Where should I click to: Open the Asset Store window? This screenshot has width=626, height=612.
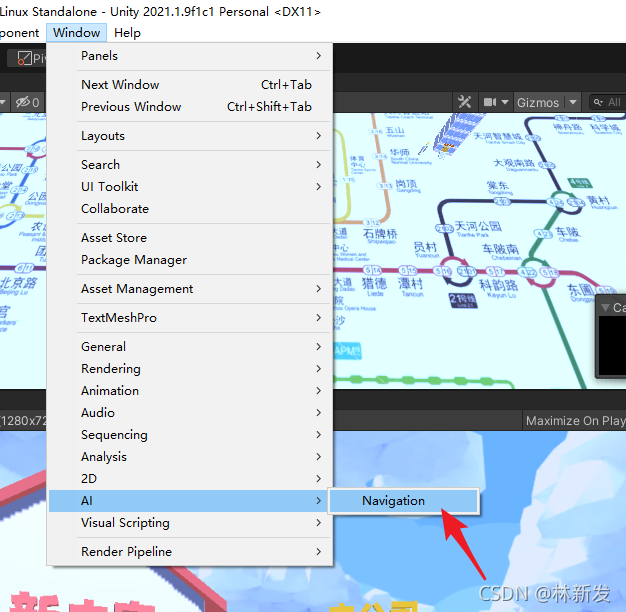tap(190, 238)
